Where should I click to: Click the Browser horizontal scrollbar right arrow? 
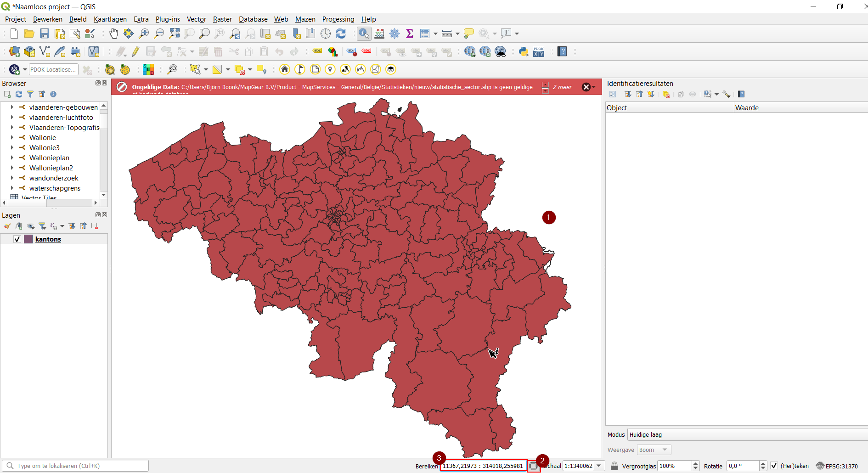click(x=96, y=203)
